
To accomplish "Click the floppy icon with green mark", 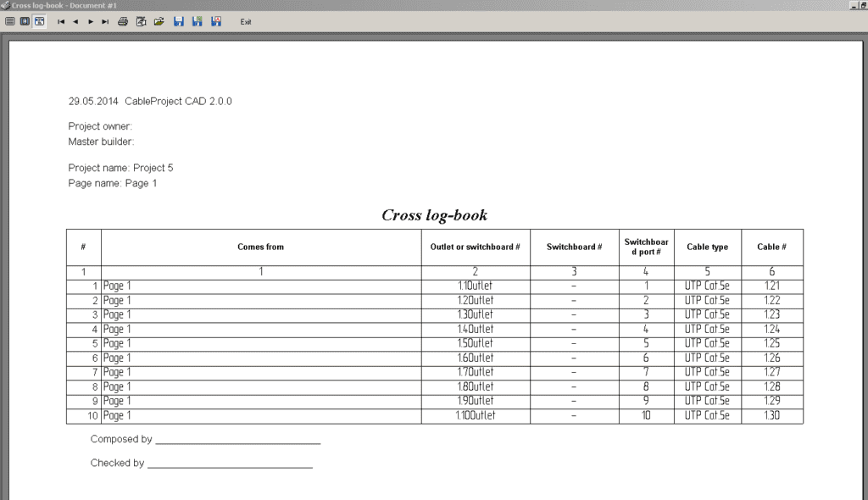I will coord(198,21).
